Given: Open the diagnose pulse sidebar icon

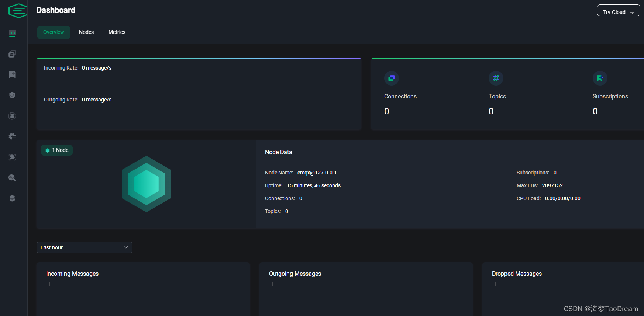Looking at the screenshot, I should tap(12, 178).
